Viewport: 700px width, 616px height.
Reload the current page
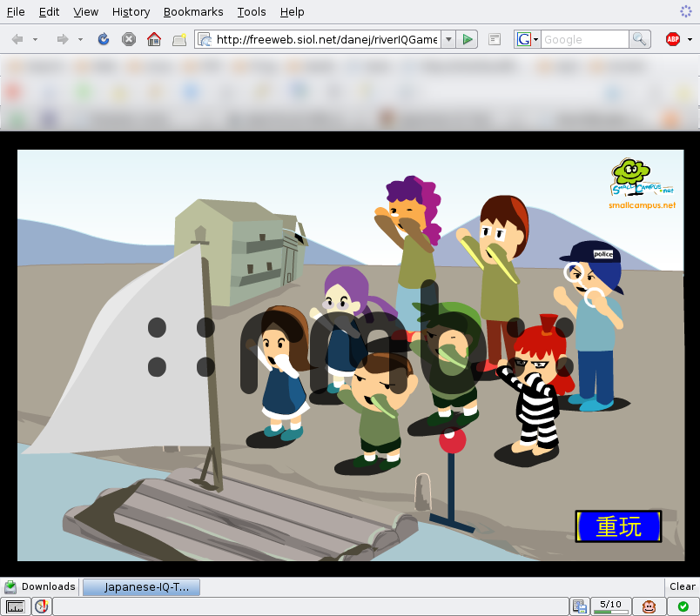point(104,39)
